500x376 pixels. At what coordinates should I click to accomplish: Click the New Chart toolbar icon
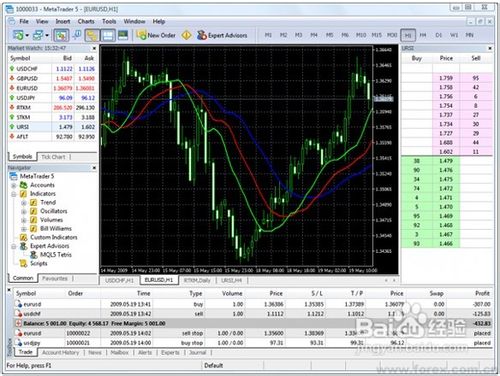[18, 35]
